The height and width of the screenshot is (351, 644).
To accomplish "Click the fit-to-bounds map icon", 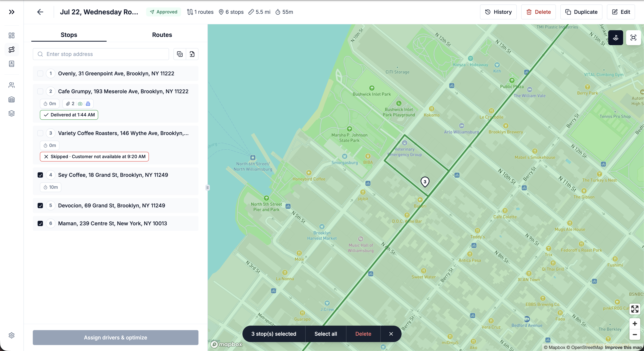I will click(633, 38).
